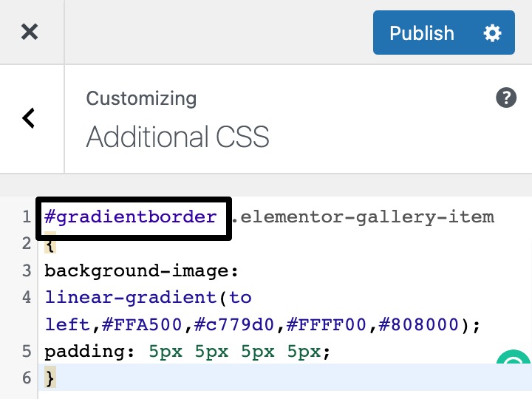Click line number 1 in the gutter
The width and height of the screenshot is (532, 399).
coord(27,217)
